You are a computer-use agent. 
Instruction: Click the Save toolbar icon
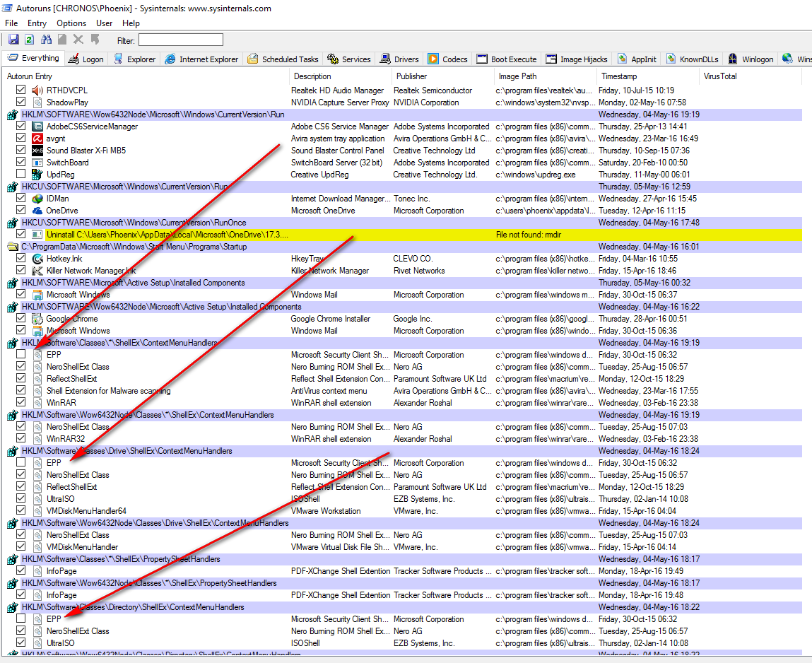tap(13, 40)
